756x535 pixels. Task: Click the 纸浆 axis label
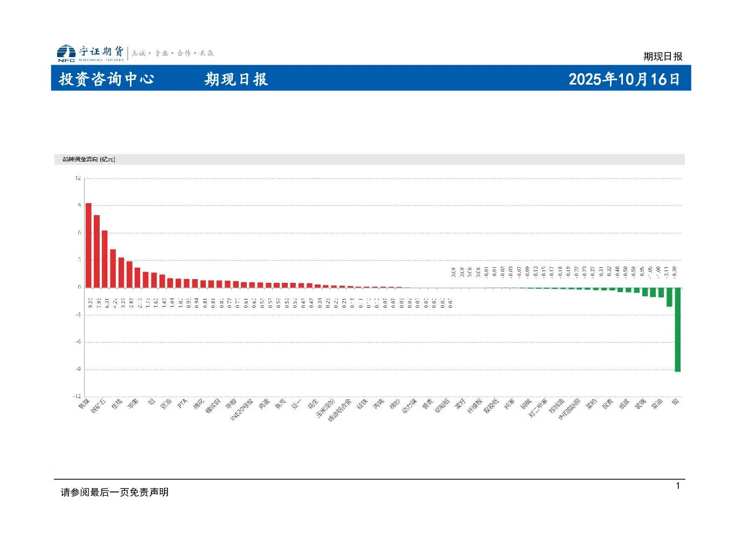coord(625,404)
